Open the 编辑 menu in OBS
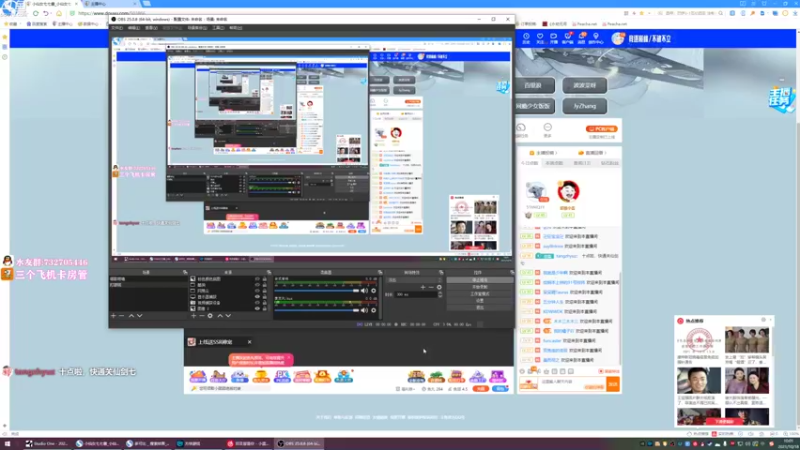The width and height of the screenshot is (800, 450). [x=134, y=28]
